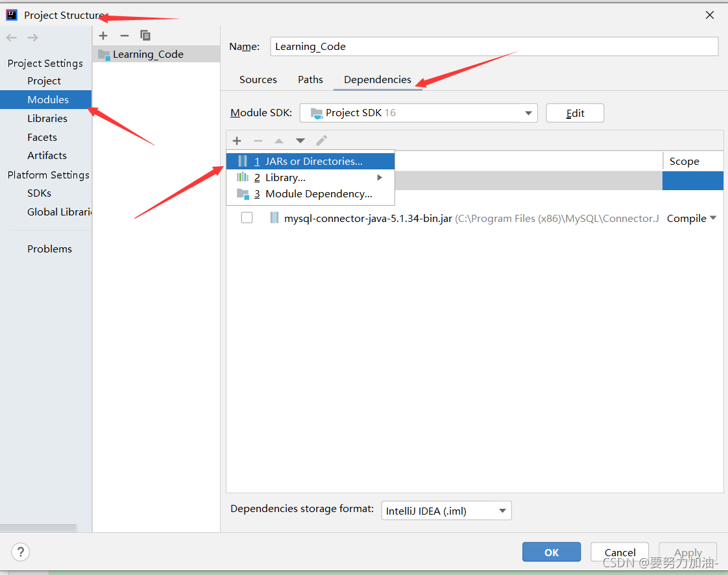Click the Cancel button

(620, 552)
